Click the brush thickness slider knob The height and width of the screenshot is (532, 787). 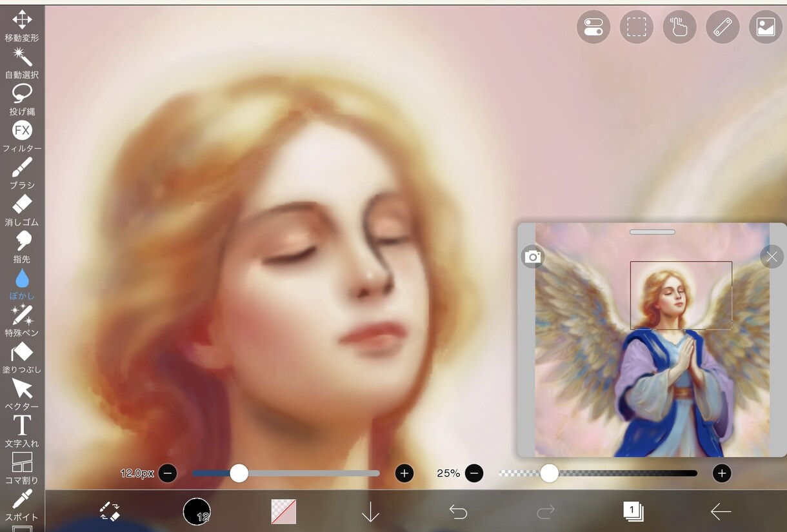[x=239, y=473]
